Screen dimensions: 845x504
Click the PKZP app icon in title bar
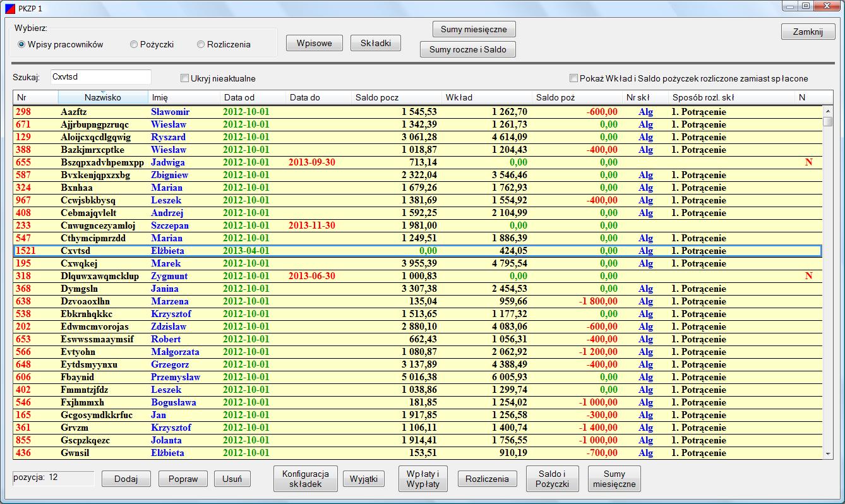click(9, 7)
